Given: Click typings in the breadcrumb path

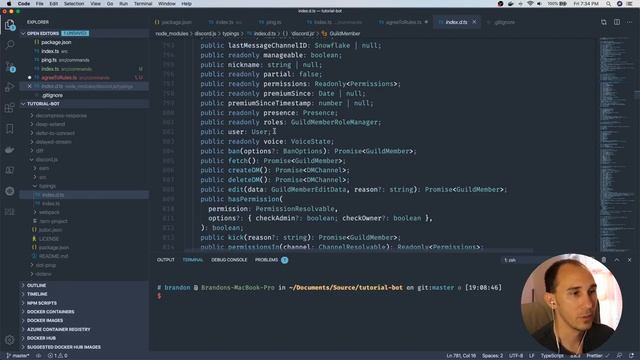Looking at the screenshot, I should tap(231, 33).
